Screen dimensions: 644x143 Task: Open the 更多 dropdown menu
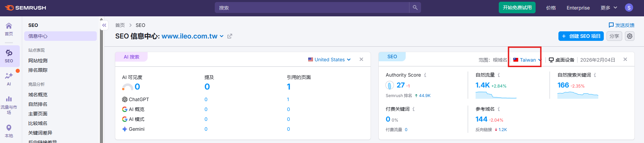click(x=609, y=7)
